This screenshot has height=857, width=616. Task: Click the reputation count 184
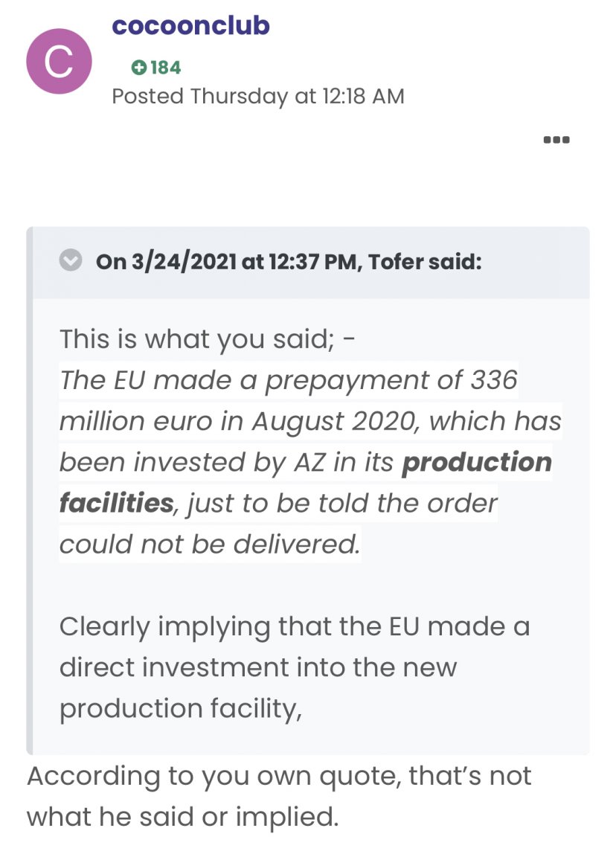pos(165,68)
